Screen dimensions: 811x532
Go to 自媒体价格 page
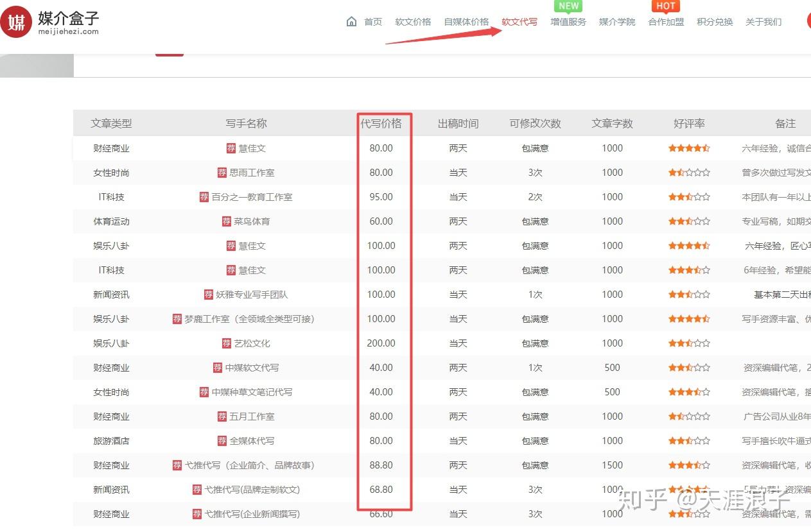(466, 22)
